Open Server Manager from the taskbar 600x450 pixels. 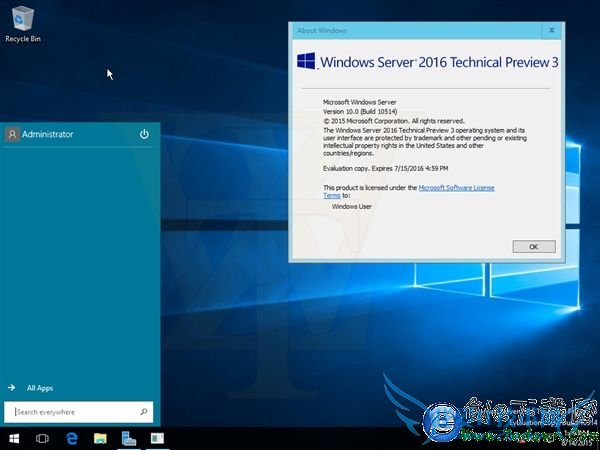(129, 439)
